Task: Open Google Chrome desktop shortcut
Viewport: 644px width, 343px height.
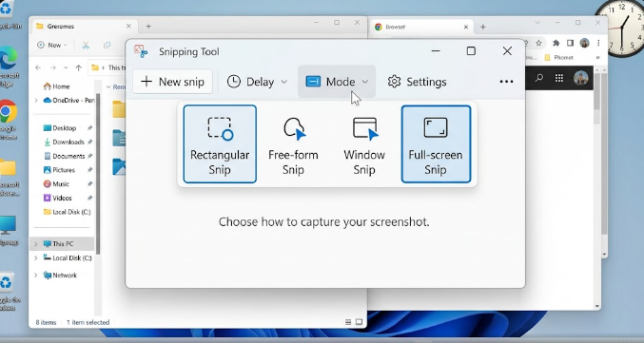Action: 9,119
